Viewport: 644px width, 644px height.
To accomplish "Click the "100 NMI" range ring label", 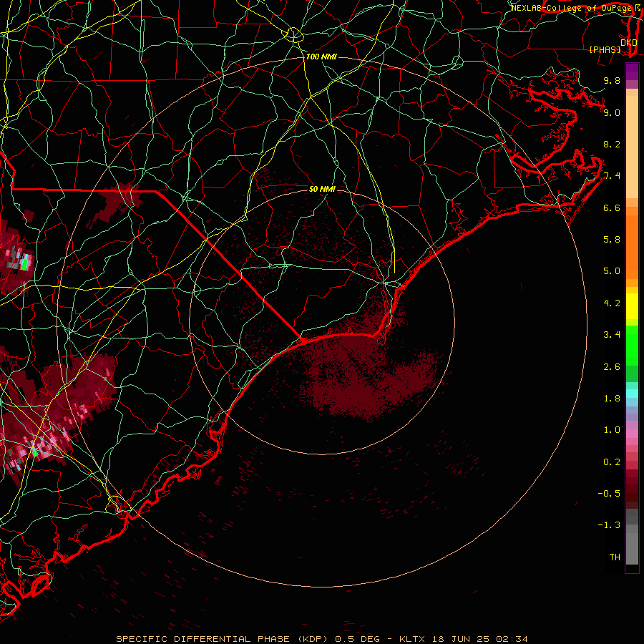I will coord(321,57).
